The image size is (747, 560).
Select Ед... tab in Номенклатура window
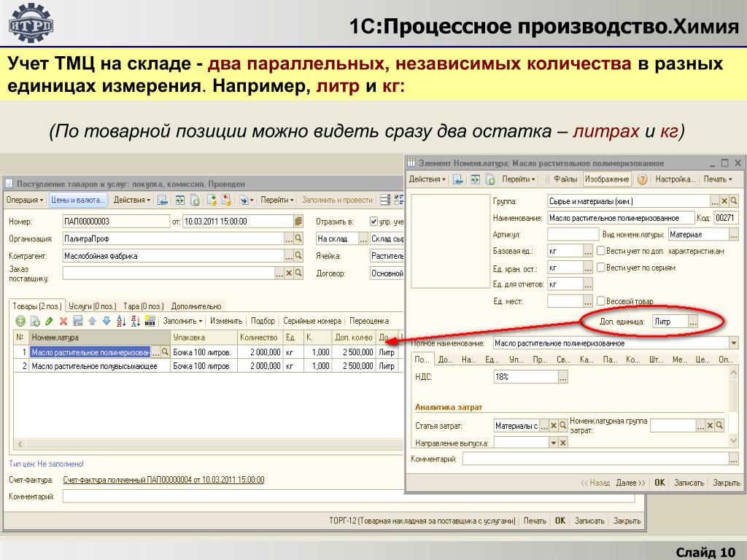(x=492, y=359)
